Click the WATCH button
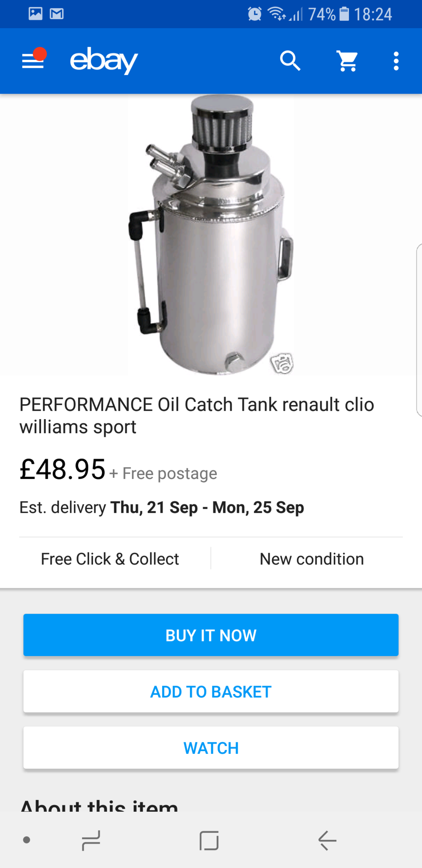 pyautogui.click(x=211, y=747)
